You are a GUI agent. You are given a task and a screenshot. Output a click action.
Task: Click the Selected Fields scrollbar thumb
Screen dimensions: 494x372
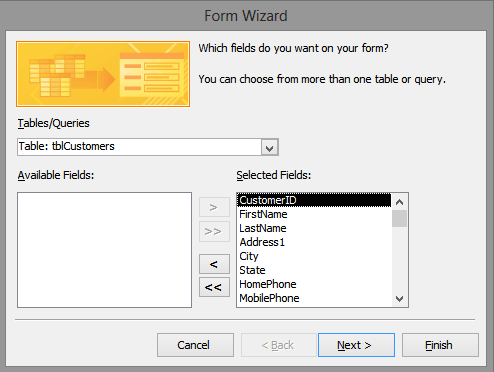tap(399, 218)
